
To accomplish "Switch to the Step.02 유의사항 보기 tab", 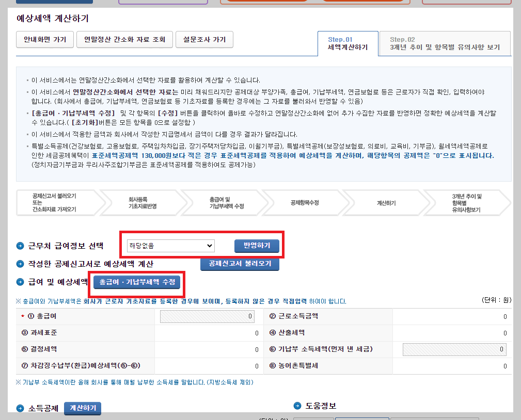I will point(444,43).
